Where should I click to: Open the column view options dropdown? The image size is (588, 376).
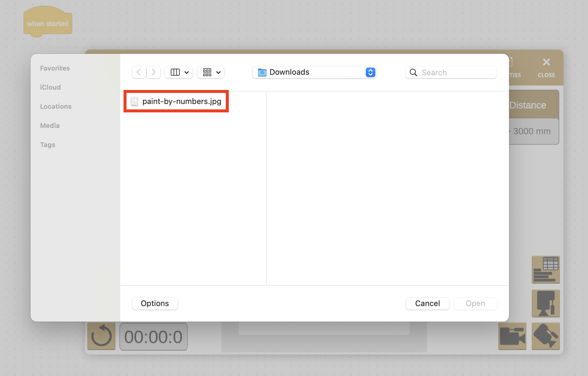pos(179,72)
